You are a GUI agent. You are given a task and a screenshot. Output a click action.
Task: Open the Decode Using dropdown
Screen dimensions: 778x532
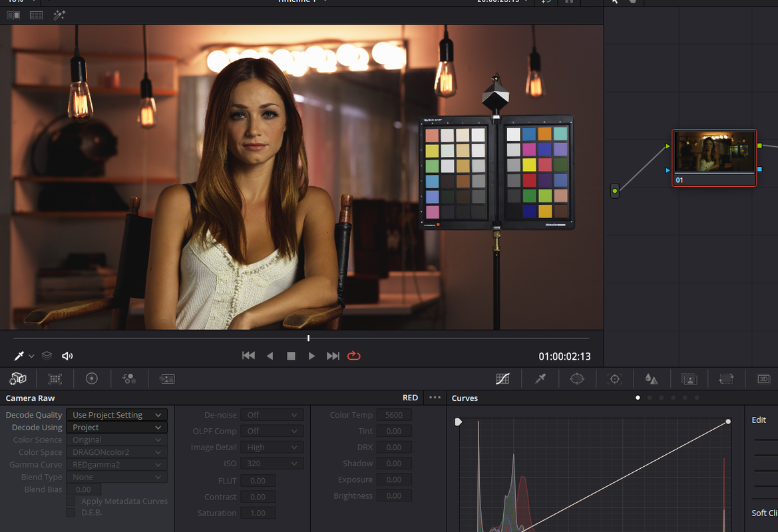[116, 427]
